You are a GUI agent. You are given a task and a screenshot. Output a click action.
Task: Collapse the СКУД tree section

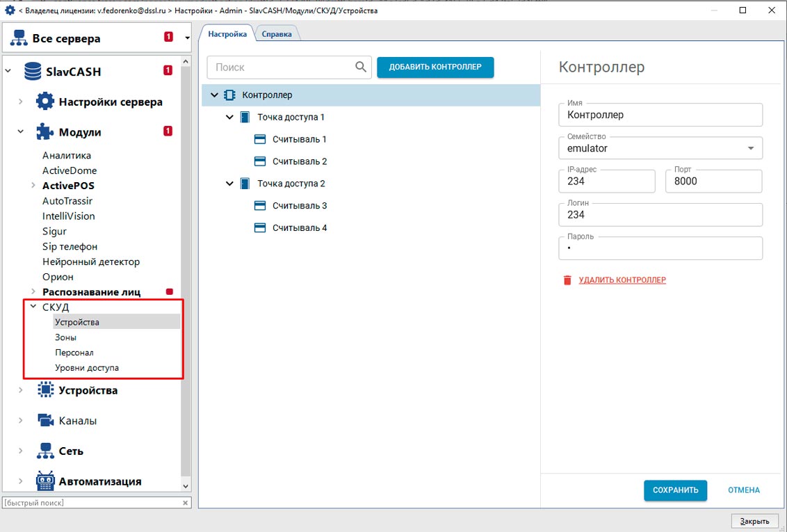[x=33, y=307]
